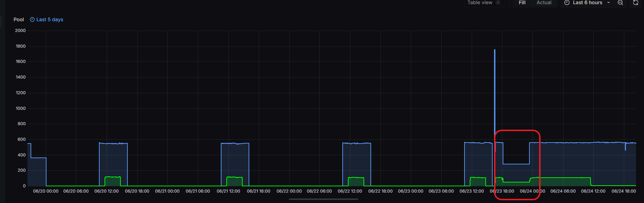Click the 06/21 00:00 time axis label
The height and width of the screenshot is (203, 644).
[x=167, y=191]
